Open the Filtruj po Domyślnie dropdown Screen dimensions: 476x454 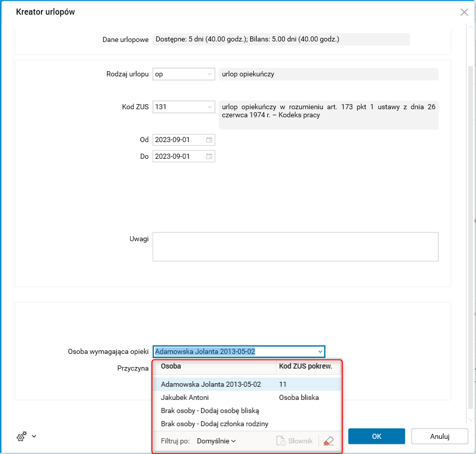tap(216, 441)
